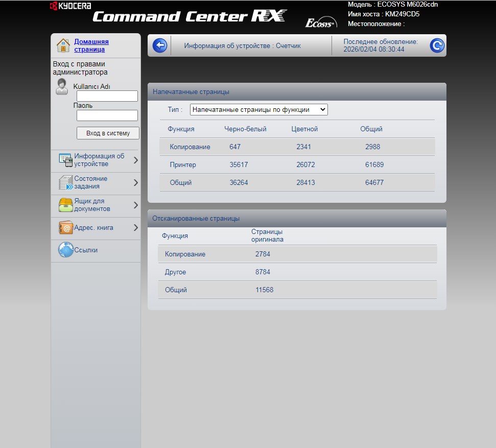Click the Kyocera logo
This screenshot has width=496, height=448.
pyautogui.click(x=70, y=6)
